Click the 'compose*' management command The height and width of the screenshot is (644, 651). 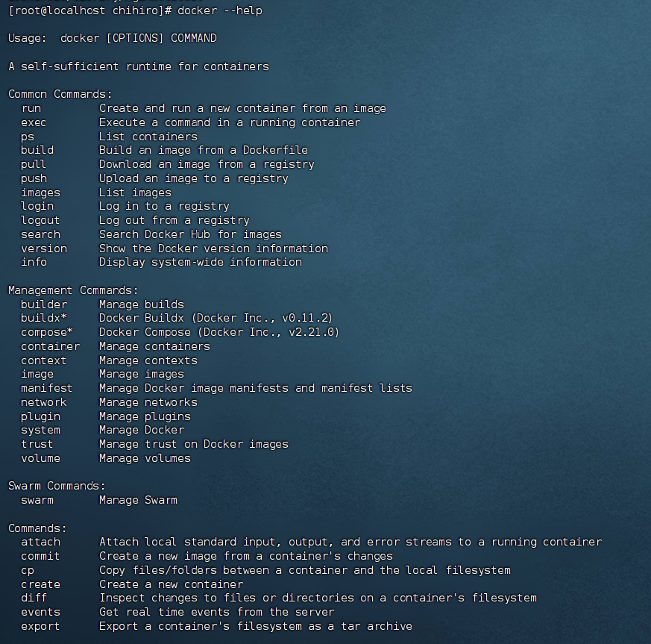click(x=47, y=332)
